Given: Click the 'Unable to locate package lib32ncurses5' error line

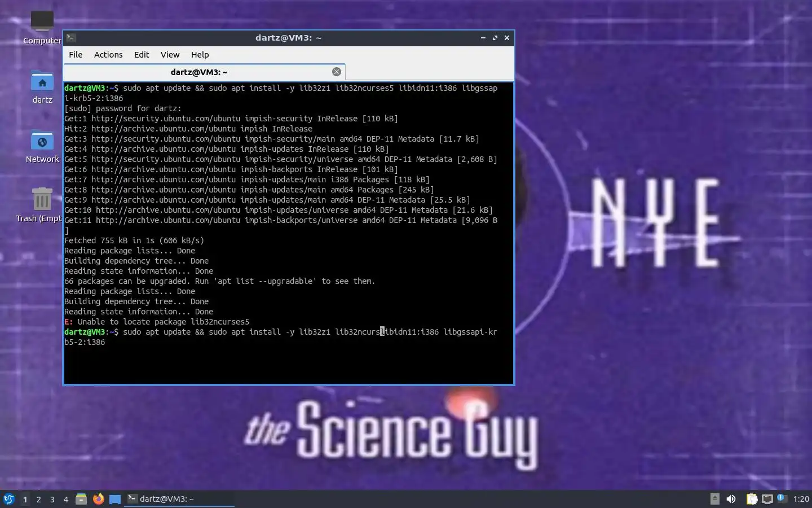Looking at the screenshot, I should (157, 322).
